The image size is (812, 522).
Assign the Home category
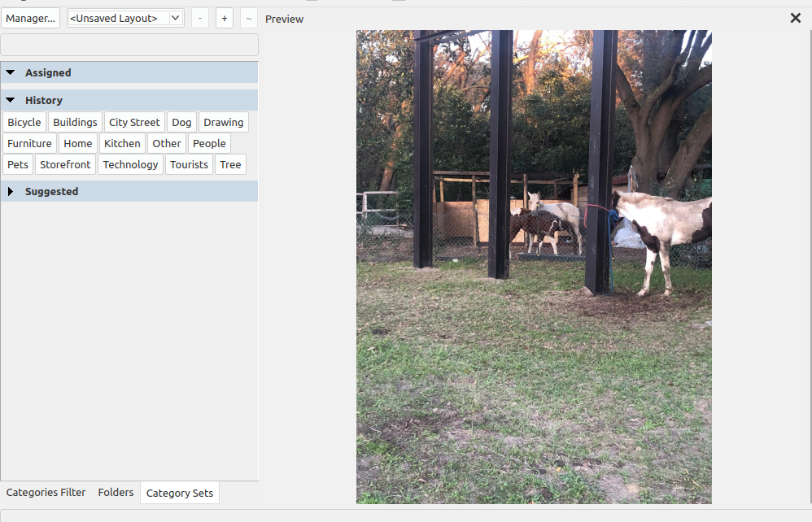(77, 143)
